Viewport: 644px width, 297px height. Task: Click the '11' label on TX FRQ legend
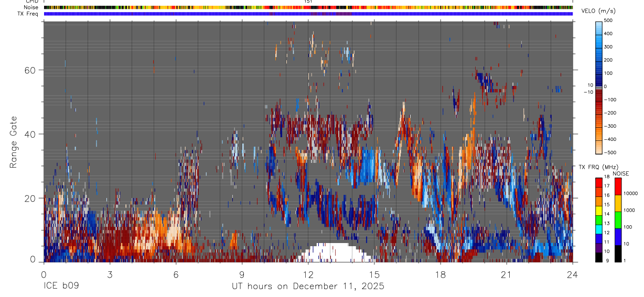607,242
